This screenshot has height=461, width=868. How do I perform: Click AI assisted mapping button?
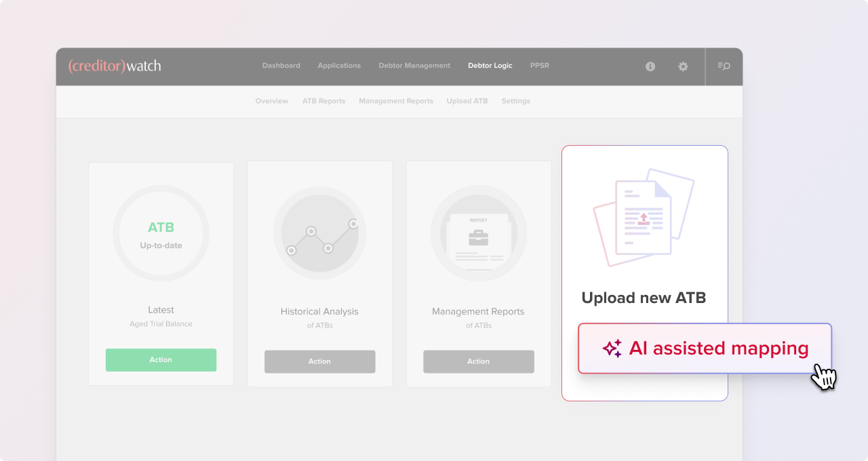coord(705,348)
